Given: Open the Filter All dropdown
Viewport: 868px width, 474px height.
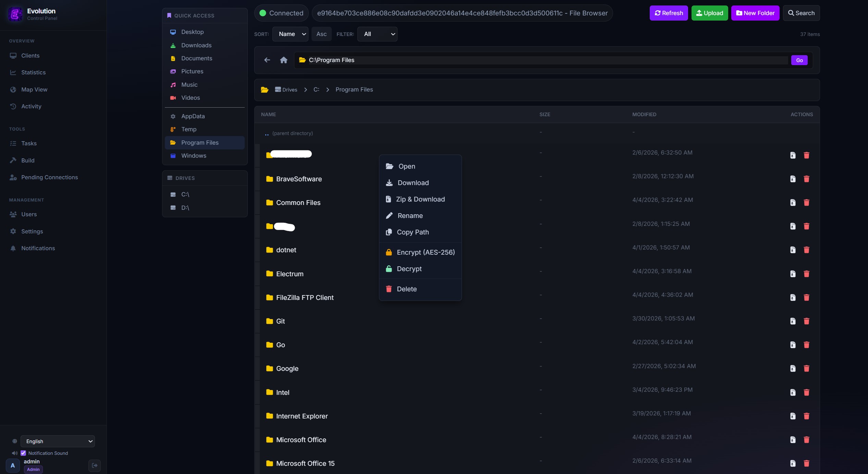Looking at the screenshot, I should [x=377, y=34].
